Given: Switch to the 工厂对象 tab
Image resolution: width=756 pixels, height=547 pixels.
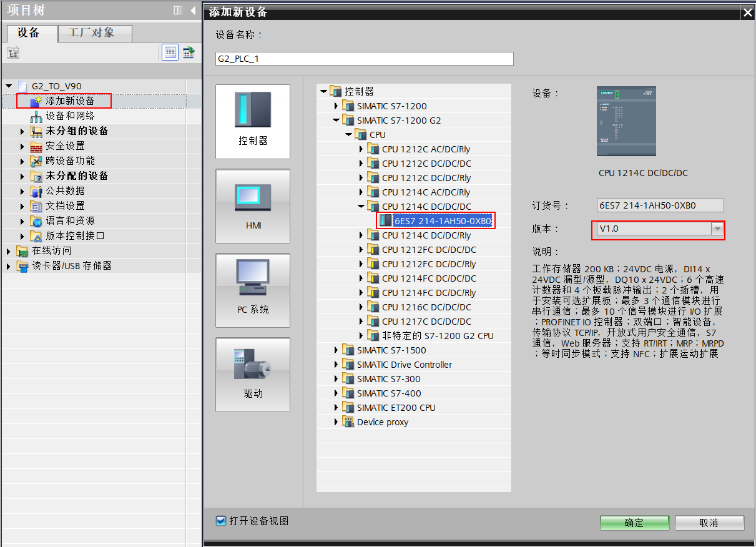Looking at the screenshot, I should [94, 34].
